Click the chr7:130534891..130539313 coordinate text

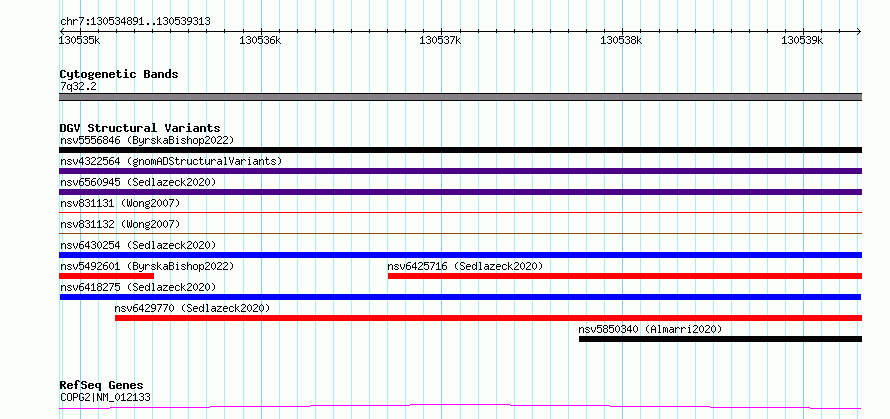pos(135,21)
